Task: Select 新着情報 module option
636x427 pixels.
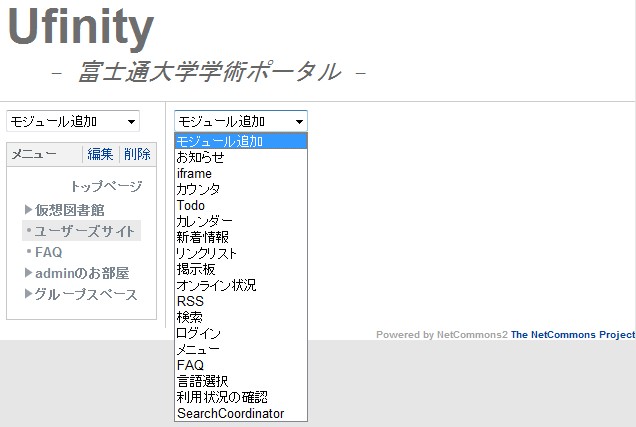Action: 241,237
